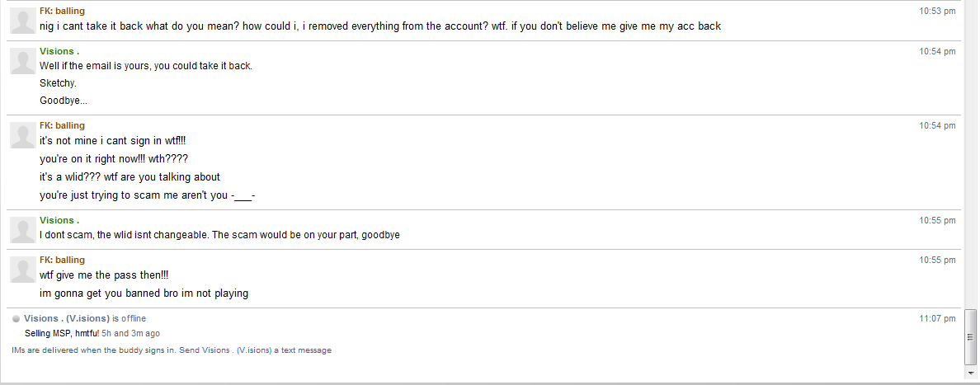The image size is (980, 385).
Task: Click the green 'Visions .' name at 10:54 pm
Action: tap(59, 51)
